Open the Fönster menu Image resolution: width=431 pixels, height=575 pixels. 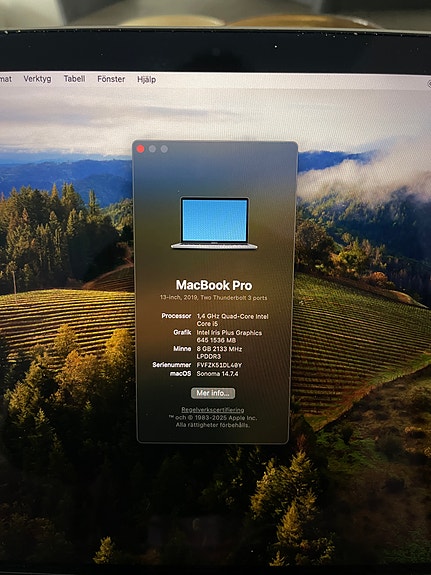111,79
